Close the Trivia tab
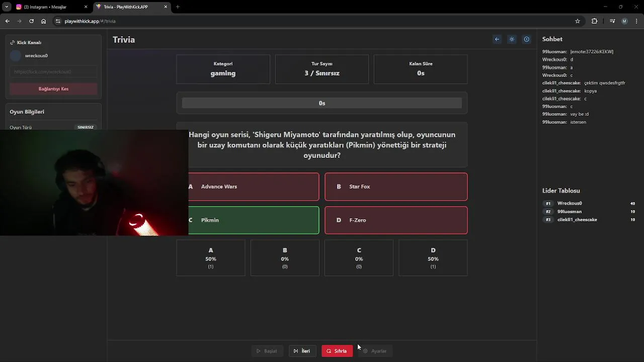The height and width of the screenshot is (362, 644). pyautogui.click(x=166, y=7)
